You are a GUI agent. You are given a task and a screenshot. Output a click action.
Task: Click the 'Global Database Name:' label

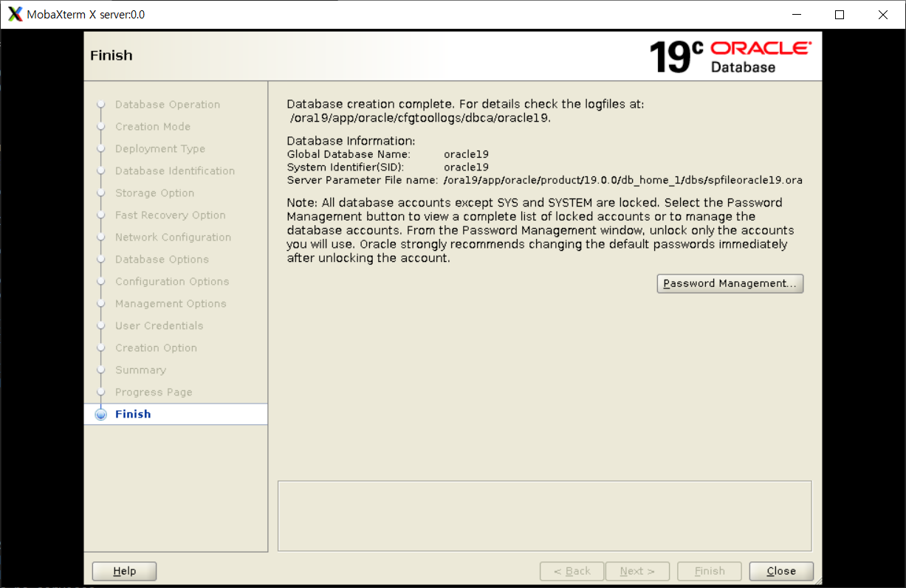(x=349, y=155)
